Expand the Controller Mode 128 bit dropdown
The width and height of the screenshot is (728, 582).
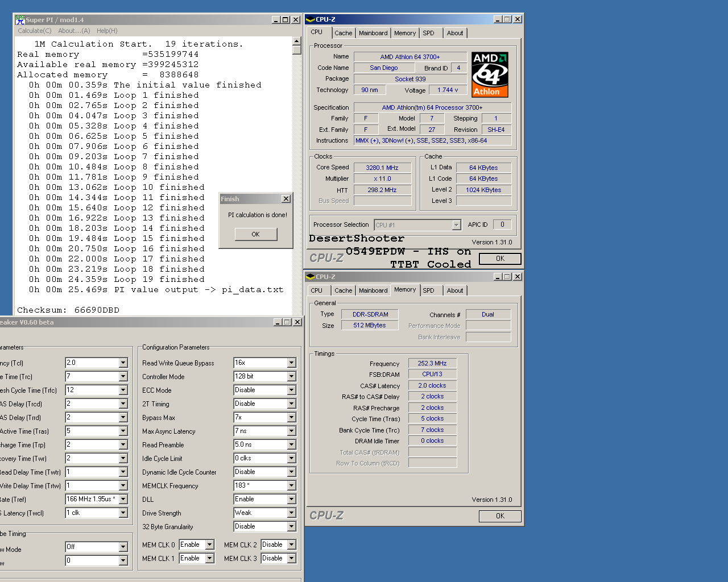[292, 376]
